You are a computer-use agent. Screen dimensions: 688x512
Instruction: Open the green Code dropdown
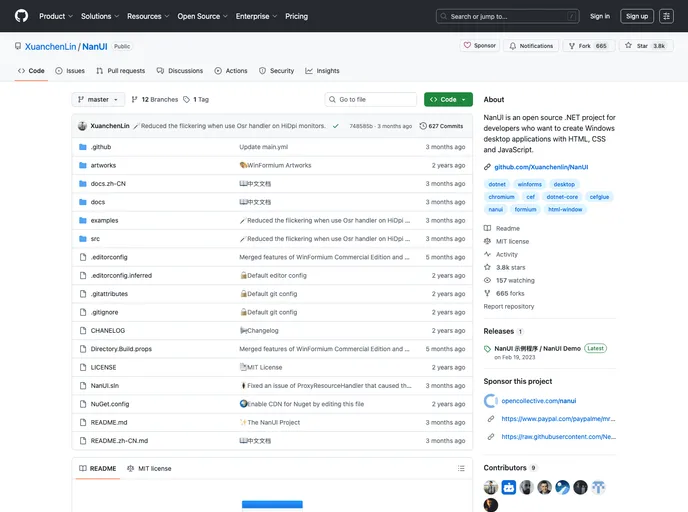(448, 100)
